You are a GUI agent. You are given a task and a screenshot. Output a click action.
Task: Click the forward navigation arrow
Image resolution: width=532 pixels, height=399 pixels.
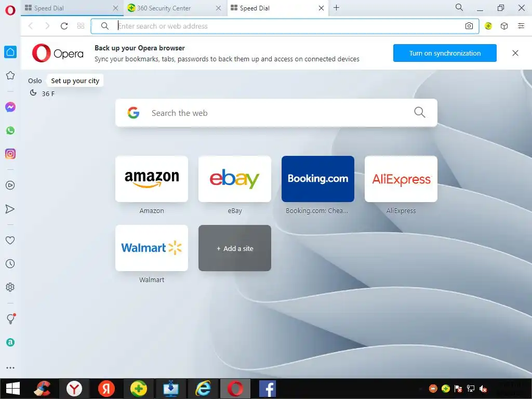pyautogui.click(x=47, y=26)
